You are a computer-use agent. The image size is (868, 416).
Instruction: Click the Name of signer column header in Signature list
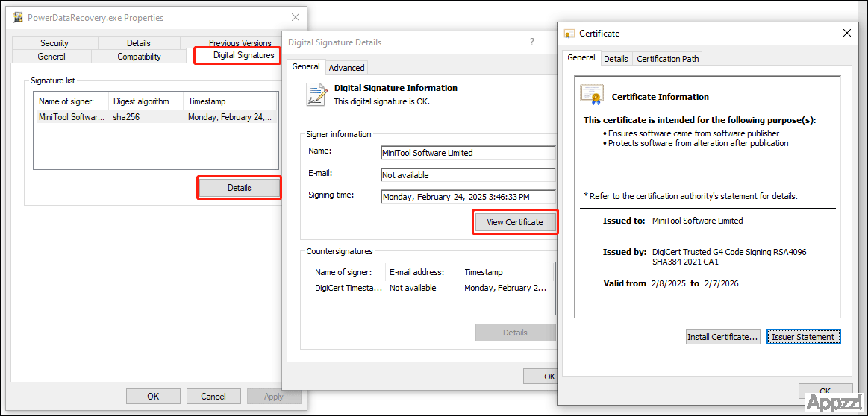72,101
